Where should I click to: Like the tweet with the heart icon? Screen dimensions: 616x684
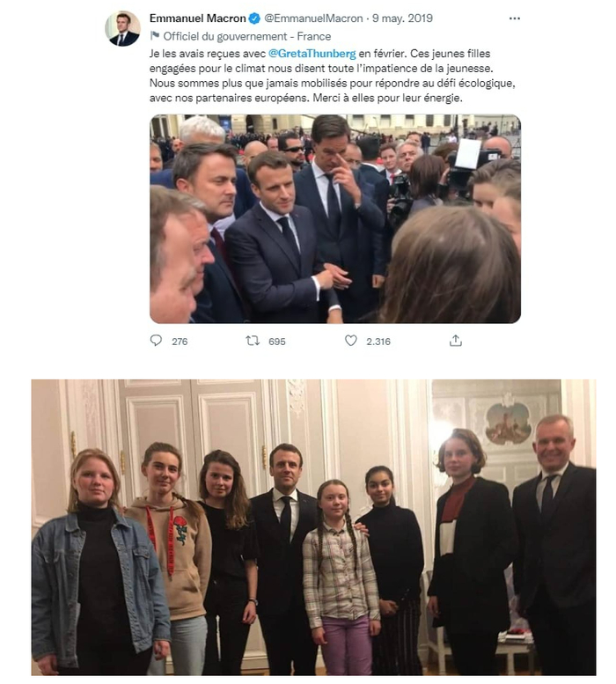click(x=351, y=341)
